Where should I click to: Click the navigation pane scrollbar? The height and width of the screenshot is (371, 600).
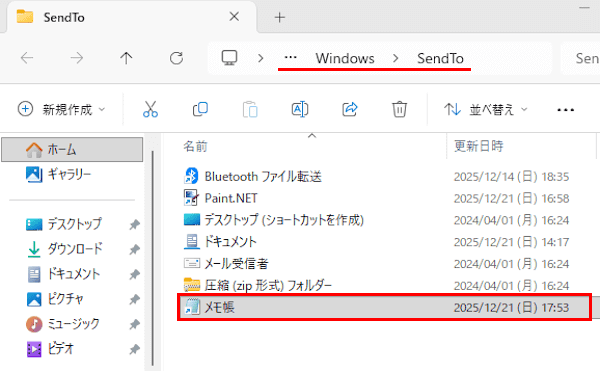click(153, 258)
